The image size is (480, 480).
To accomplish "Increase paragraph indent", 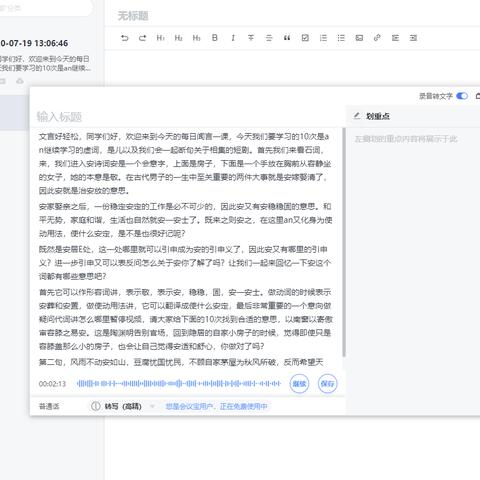I will [x=413, y=38].
